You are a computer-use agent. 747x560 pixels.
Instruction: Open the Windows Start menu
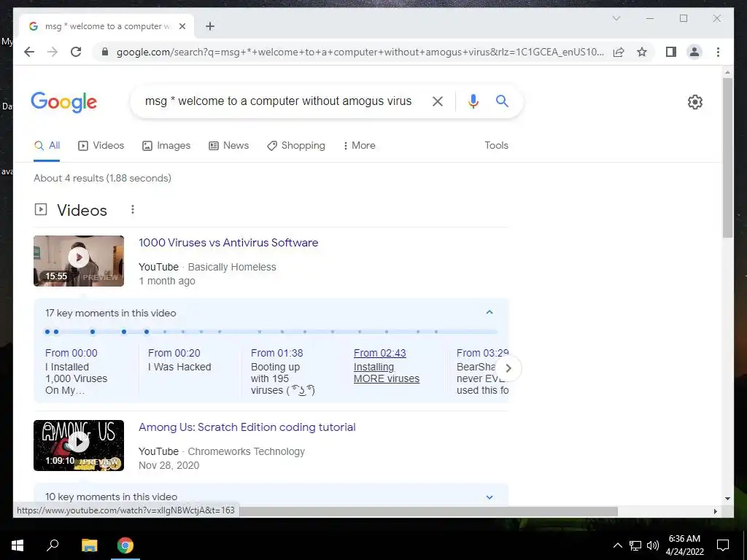click(x=18, y=545)
